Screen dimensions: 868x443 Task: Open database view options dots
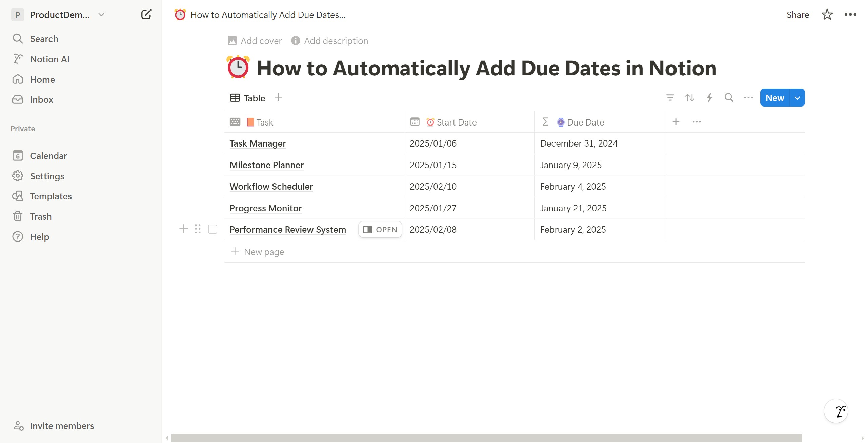pos(748,98)
